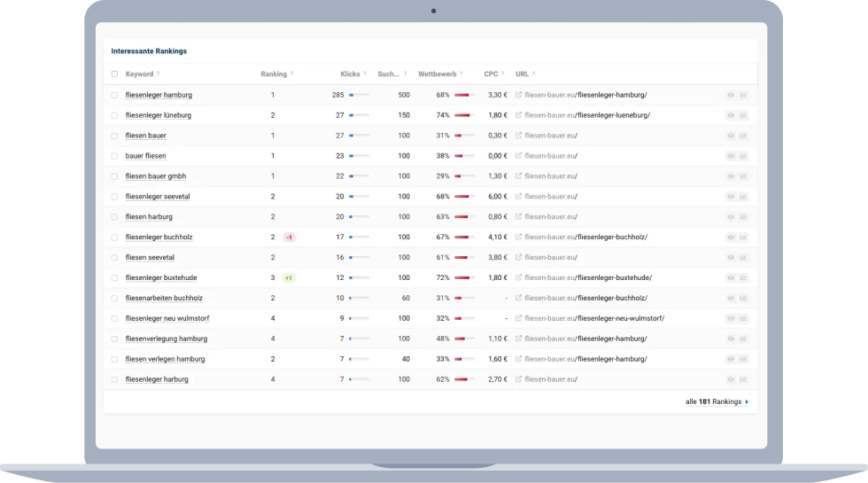Click external link icon for fliesenleger-neu-wulmstorf URL
This screenshot has height=483, width=868.
click(x=519, y=318)
